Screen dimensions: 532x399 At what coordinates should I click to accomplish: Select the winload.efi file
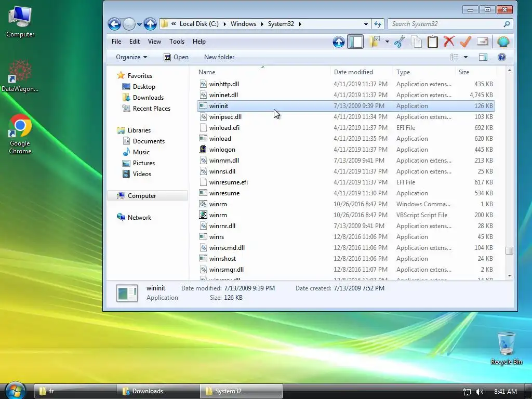[x=345, y=128]
